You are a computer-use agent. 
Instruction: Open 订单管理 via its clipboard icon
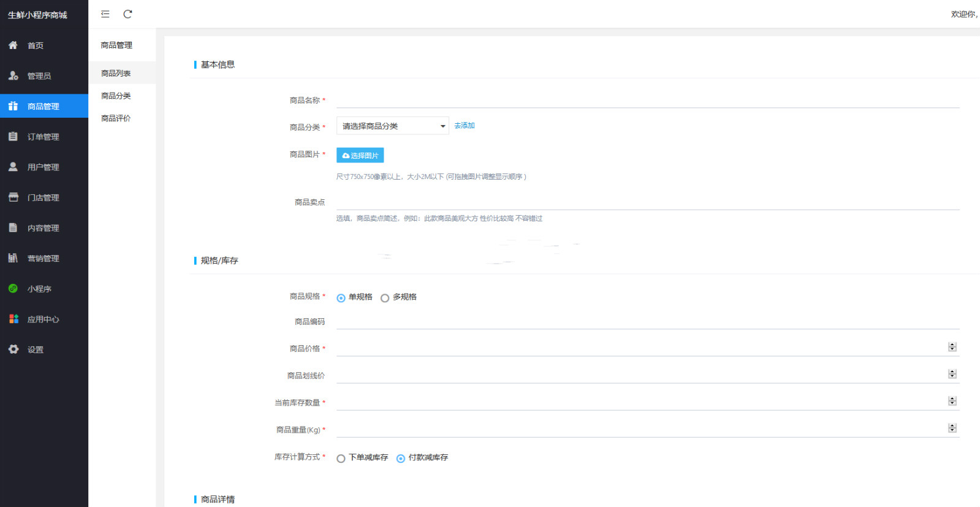[13, 137]
